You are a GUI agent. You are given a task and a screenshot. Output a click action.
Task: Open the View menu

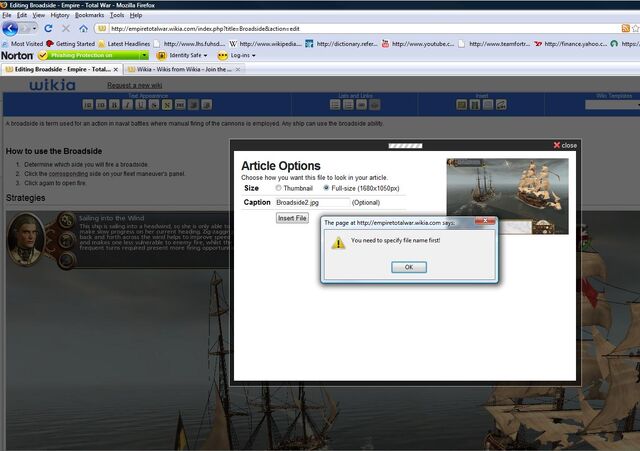click(39, 15)
